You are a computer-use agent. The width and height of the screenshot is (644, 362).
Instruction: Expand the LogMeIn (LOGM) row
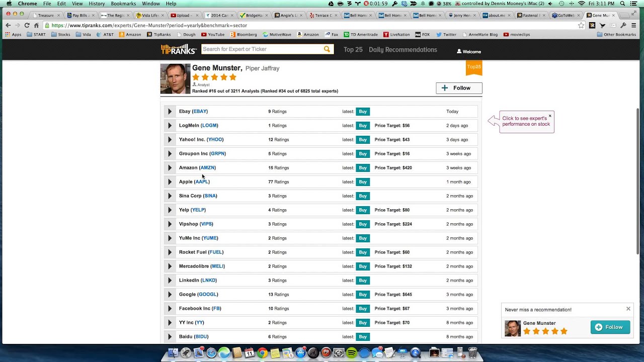(170, 126)
